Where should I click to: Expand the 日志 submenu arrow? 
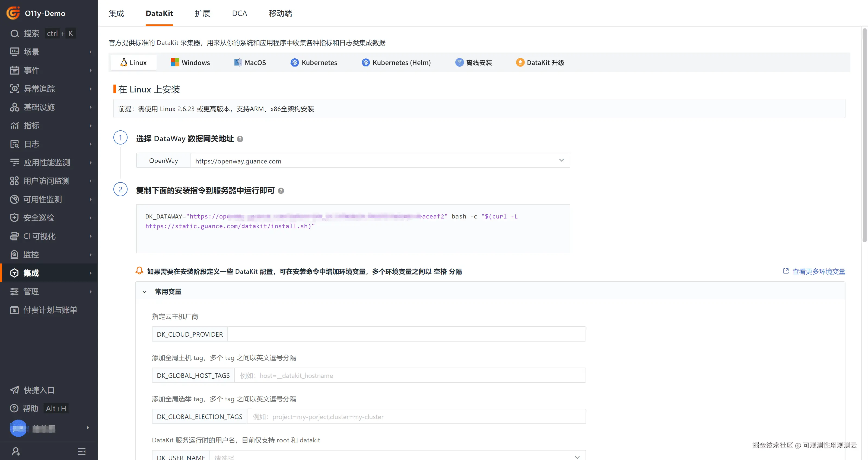[91, 144]
